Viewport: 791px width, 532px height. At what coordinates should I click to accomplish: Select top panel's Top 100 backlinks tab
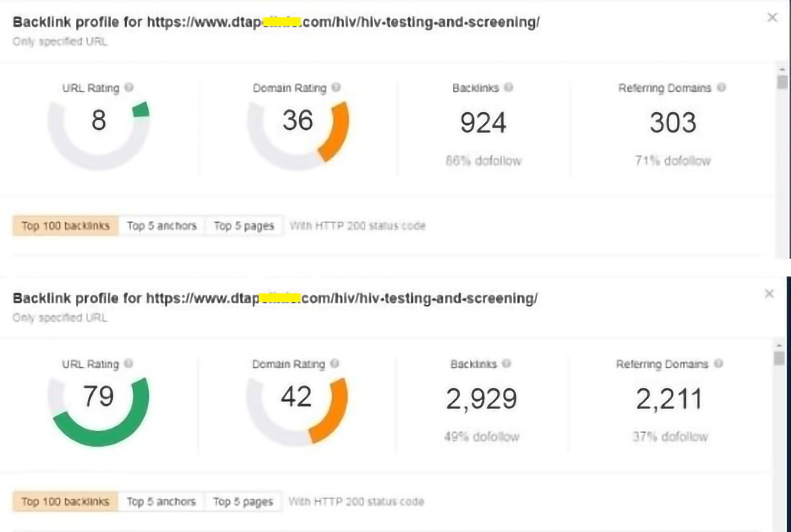pos(65,226)
